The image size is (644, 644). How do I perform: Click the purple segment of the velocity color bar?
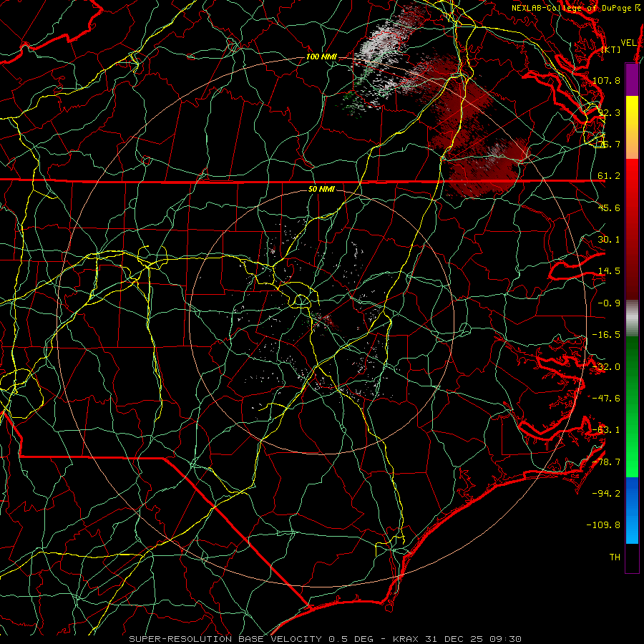pyautogui.click(x=632, y=79)
